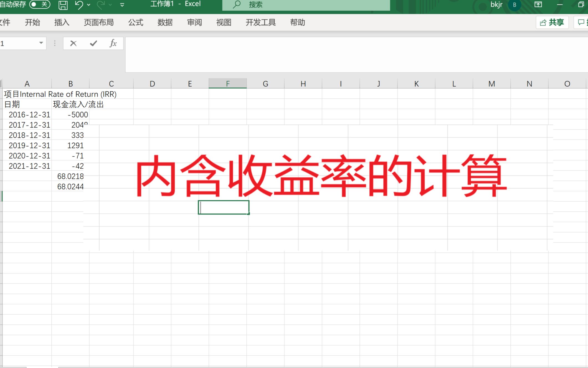Expand the Name Box dropdown arrow
This screenshot has height=368, width=588.
(x=41, y=43)
